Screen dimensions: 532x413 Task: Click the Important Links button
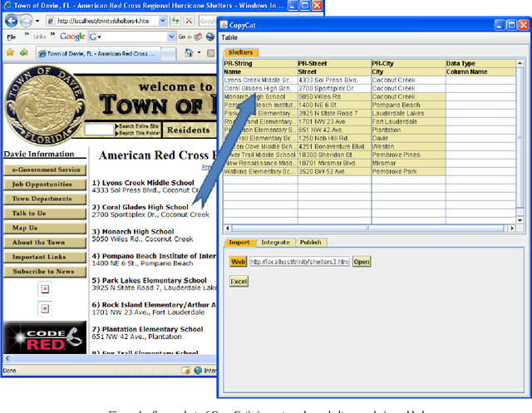(x=45, y=258)
